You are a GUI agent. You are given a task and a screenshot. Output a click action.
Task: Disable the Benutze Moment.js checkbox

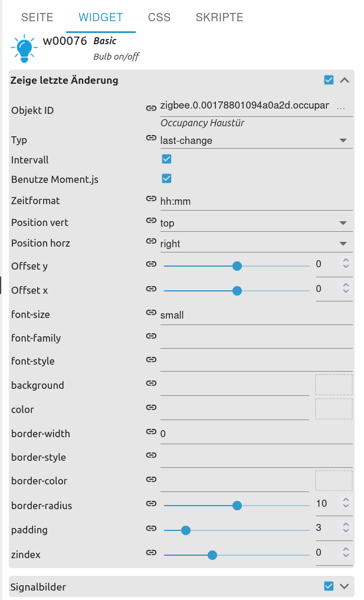tap(166, 178)
